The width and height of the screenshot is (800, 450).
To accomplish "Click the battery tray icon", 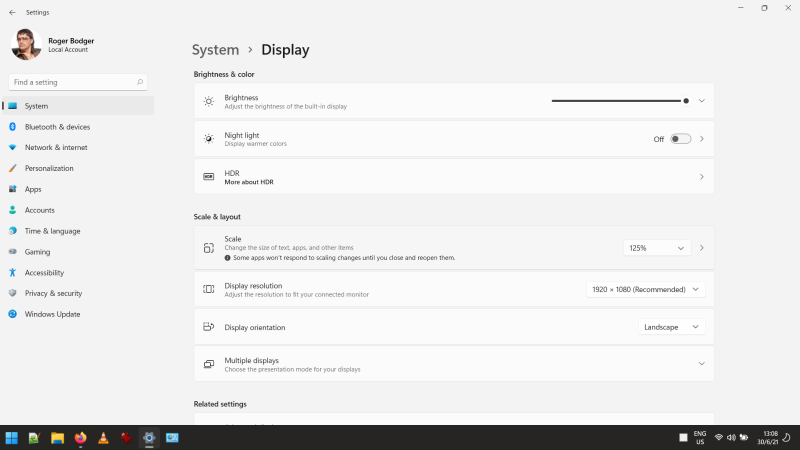I will coord(744,438).
